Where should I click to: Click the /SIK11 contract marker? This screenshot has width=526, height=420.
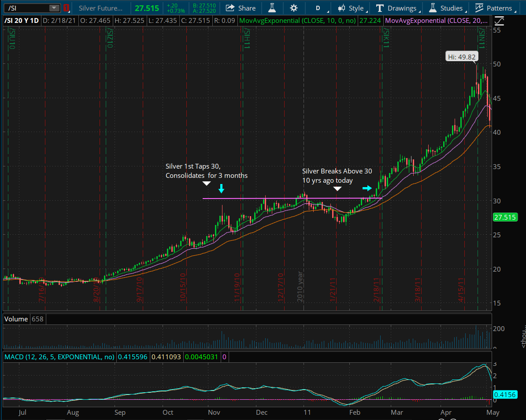pos(386,38)
